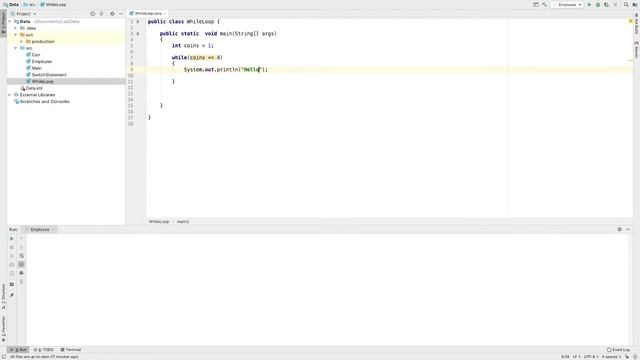Expand the production folder

pyautogui.click(x=22, y=41)
